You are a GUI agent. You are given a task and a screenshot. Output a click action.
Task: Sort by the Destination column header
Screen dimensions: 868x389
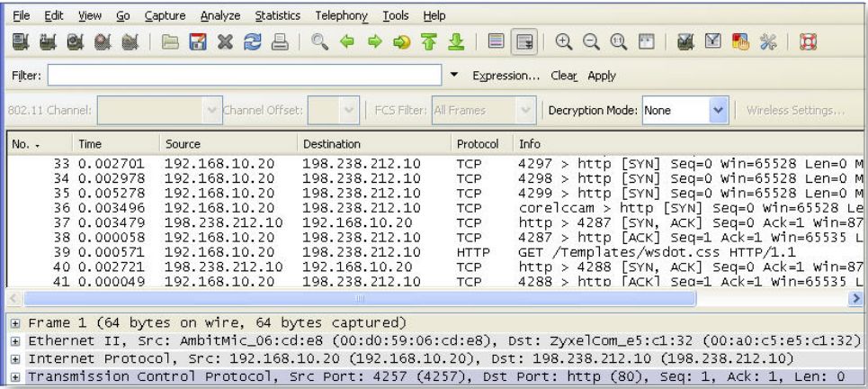(374, 144)
